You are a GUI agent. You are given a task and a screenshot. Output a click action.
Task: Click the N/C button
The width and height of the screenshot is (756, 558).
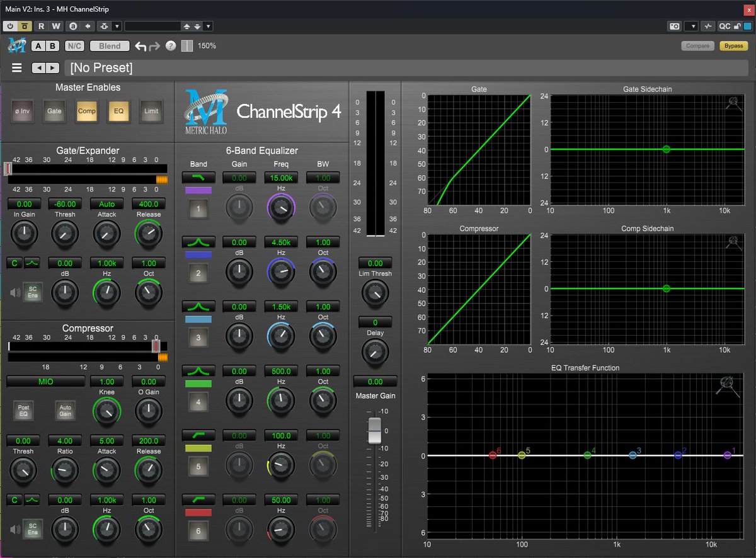point(74,46)
